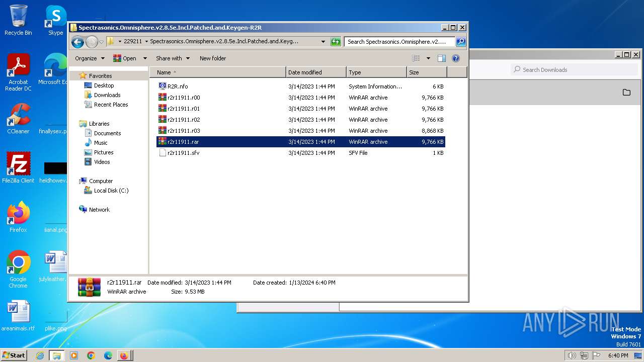The width and height of the screenshot is (644, 362).
Task: Open the view options dropdown arrow
Action: pyautogui.click(x=428, y=58)
